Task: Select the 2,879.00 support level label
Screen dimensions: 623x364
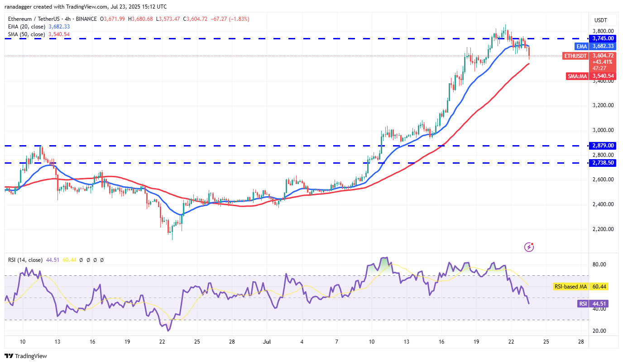Action: pos(602,146)
